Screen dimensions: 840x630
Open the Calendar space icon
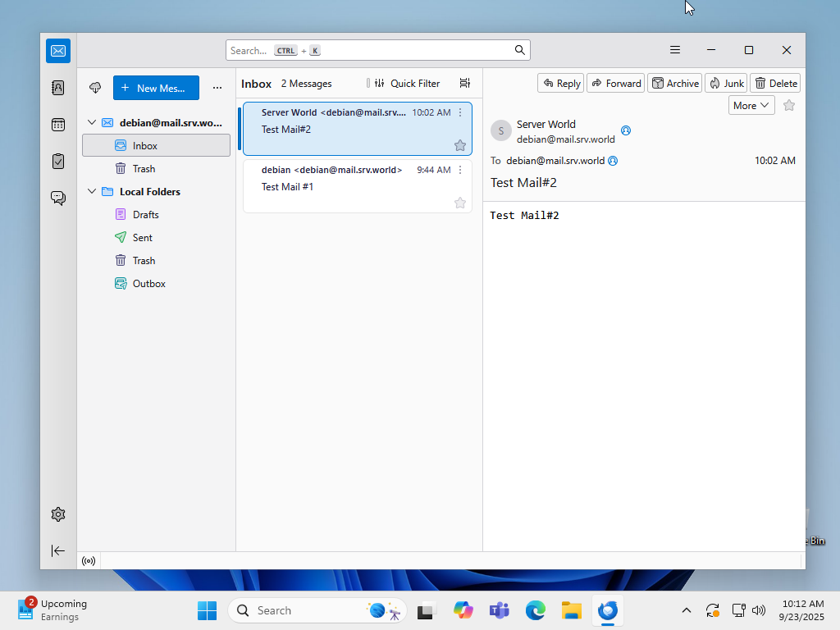click(x=58, y=125)
